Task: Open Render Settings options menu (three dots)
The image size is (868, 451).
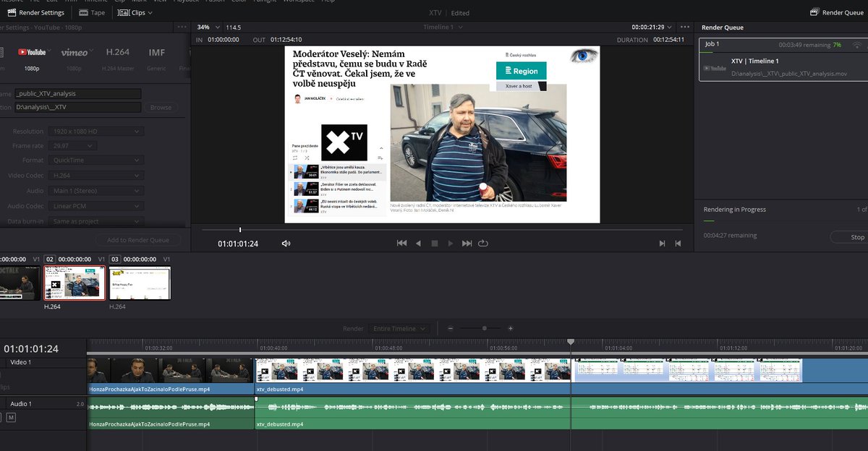Action: 182,27
